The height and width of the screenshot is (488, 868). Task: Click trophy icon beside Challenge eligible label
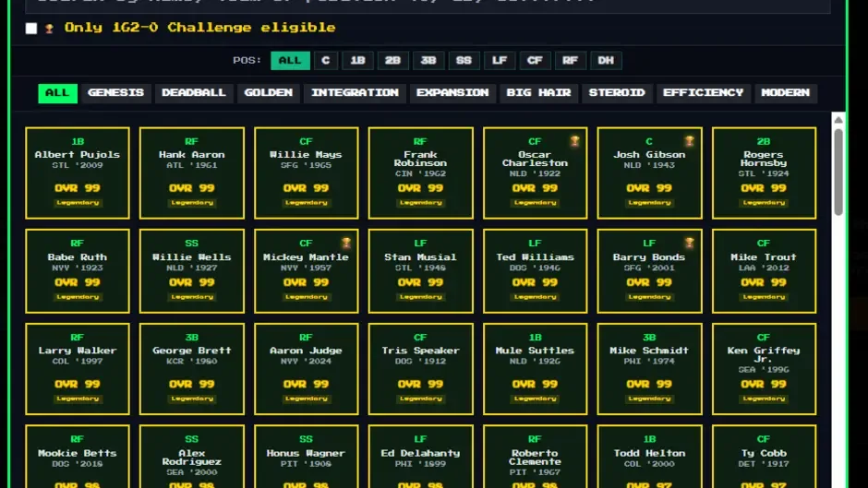coord(49,29)
